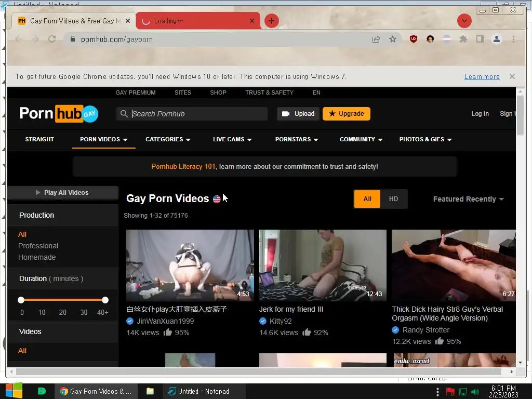Expand the Photos & Gifs dropdown
This screenshot has width=532, height=399.
(425, 139)
